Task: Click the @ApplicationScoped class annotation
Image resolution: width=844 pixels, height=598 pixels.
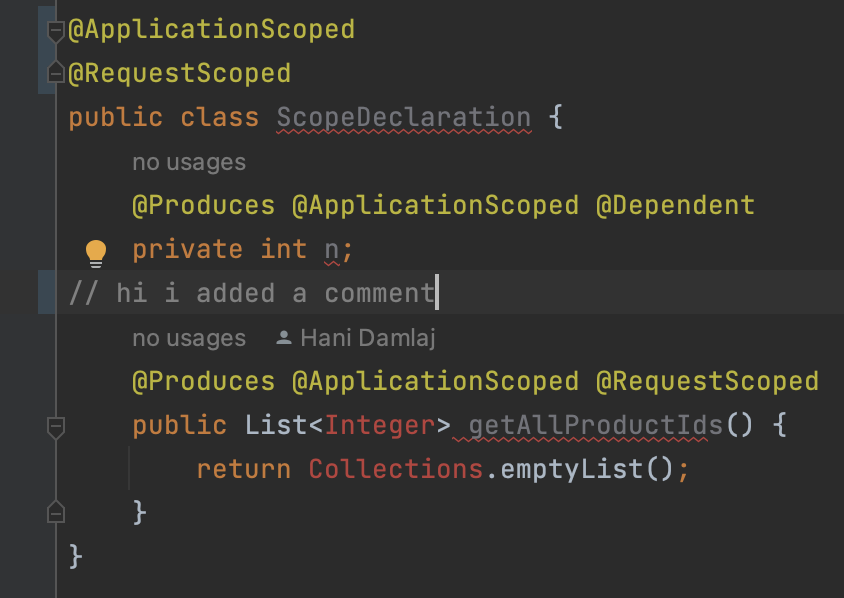Action: tap(213, 29)
